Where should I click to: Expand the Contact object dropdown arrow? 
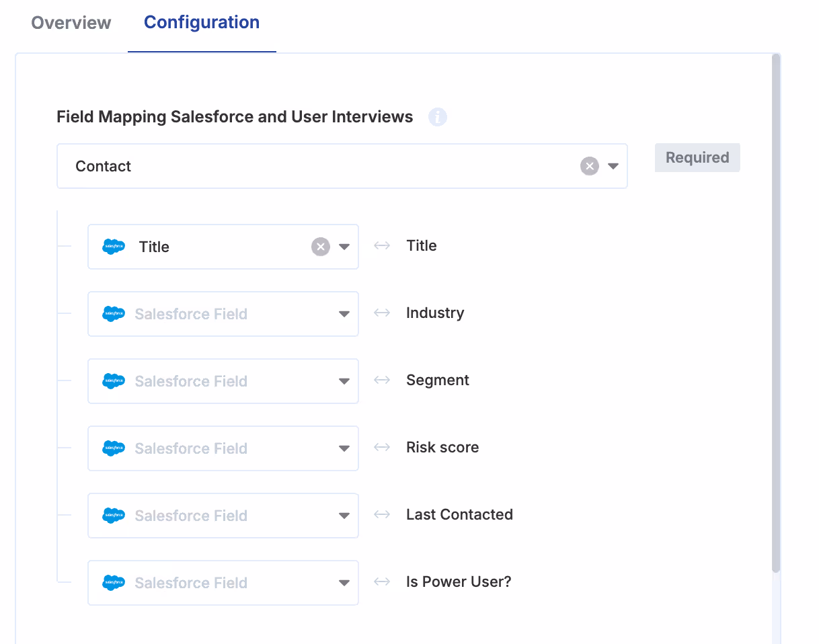click(x=613, y=166)
